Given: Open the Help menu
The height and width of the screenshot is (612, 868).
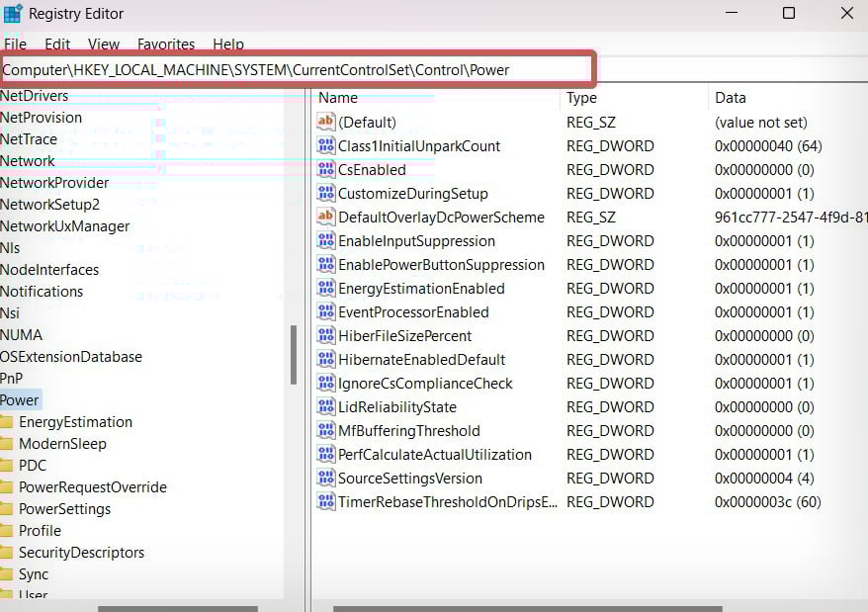Looking at the screenshot, I should 228,44.
